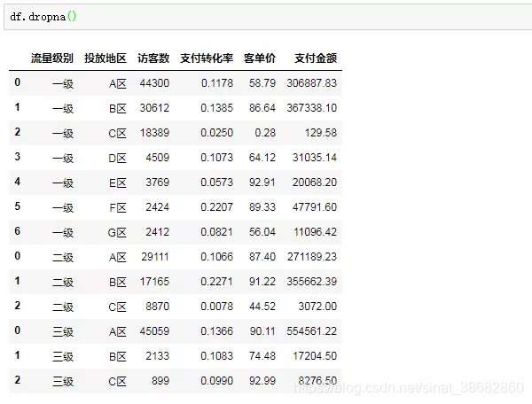Click the cell value 92.91

(262, 183)
